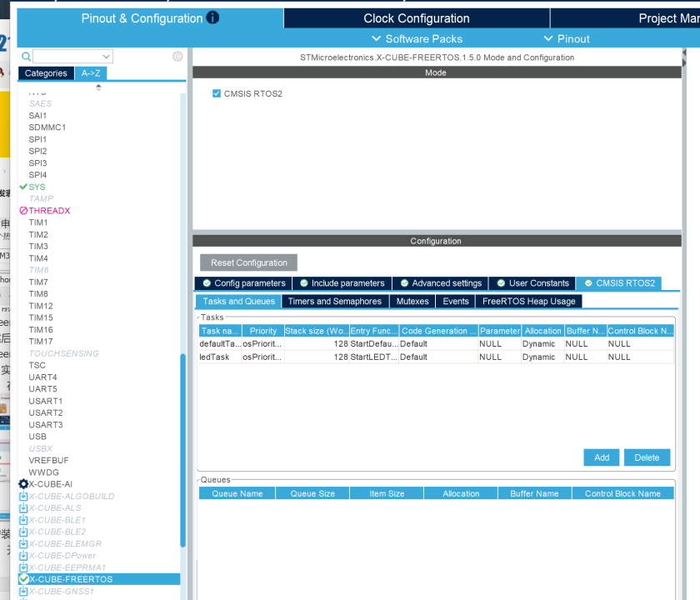Select SAI1 in the peripheral list

click(37, 116)
